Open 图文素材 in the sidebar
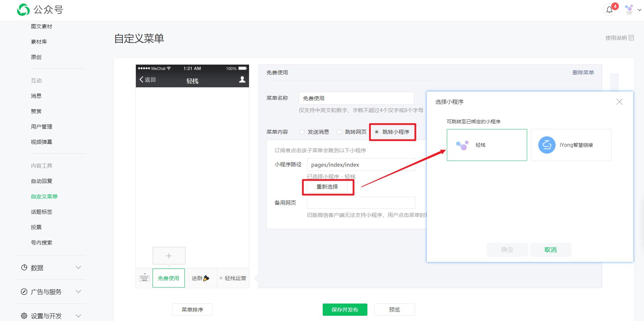 42,26
